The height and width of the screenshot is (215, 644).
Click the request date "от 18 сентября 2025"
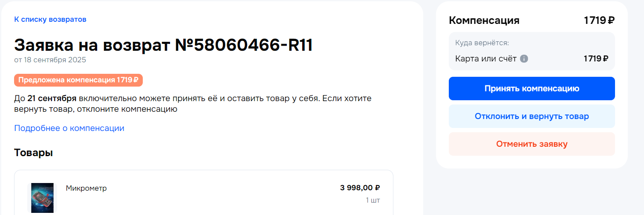pyautogui.click(x=50, y=60)
